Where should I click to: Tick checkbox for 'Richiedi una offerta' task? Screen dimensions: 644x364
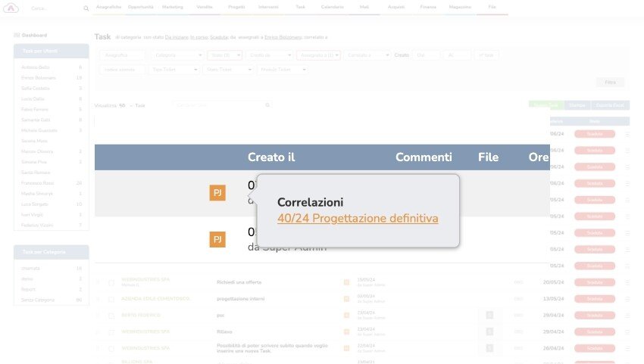point(111,282)
